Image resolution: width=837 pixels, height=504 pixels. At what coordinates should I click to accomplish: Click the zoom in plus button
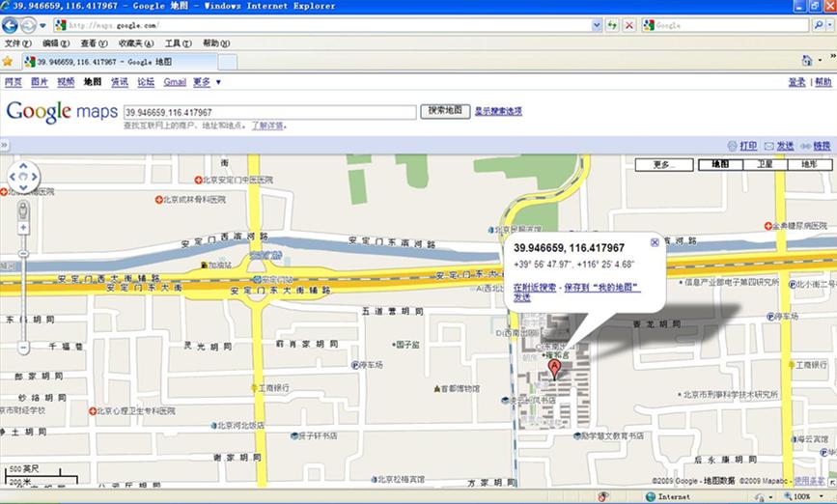(x=23, y=228)
